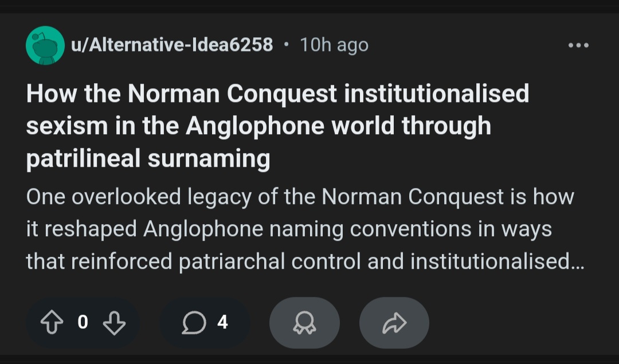Tap the share arrow button
This screenshot has width=619, height=364.
tap(394, 323)
